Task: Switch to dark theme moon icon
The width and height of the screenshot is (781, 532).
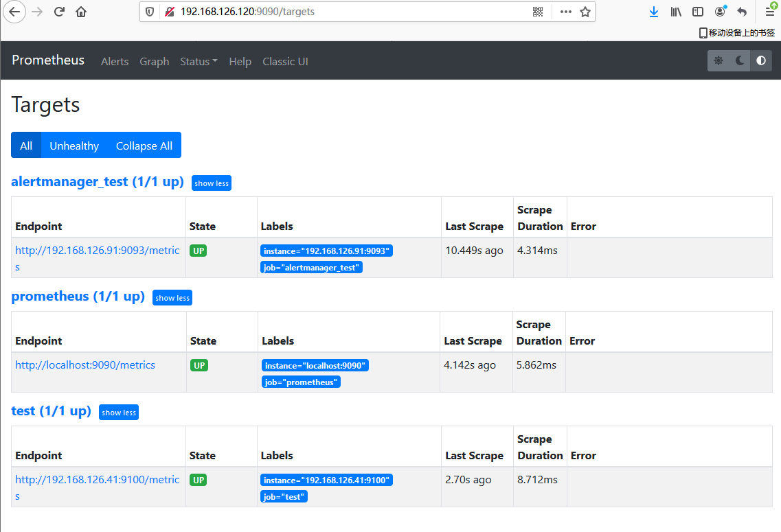Action: (740, 60)
